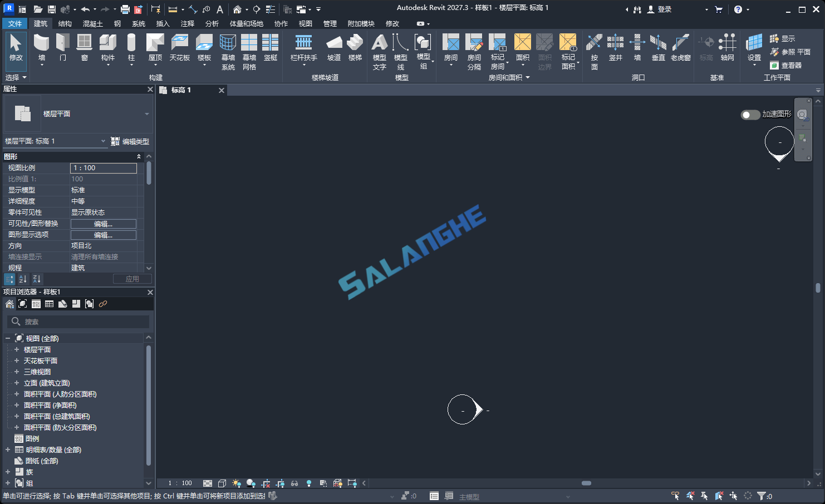Collapse the 图形 properties section
825x504 pixels.
pos(139,157)
